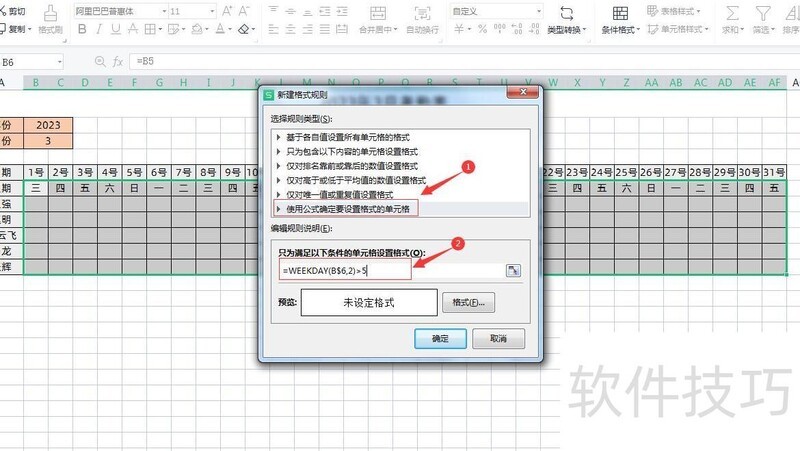Align text to the left
This screenshot has width=800, height=451.
click(x=273, y=29)
